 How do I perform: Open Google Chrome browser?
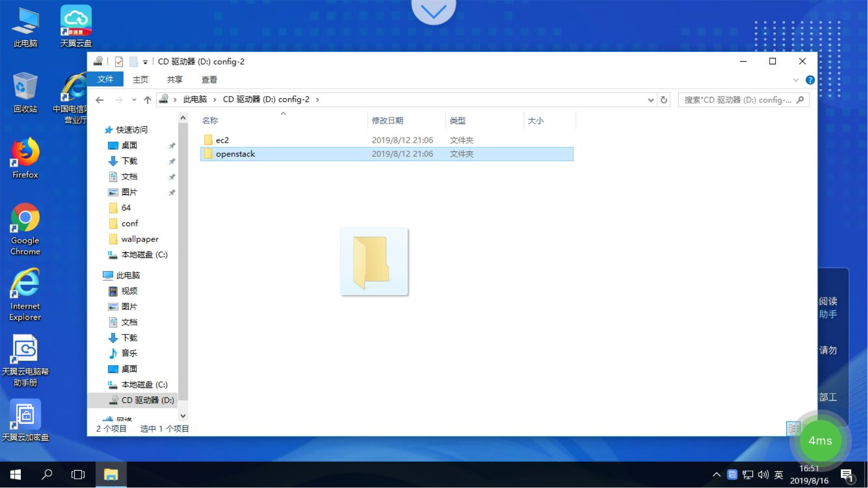24,221
